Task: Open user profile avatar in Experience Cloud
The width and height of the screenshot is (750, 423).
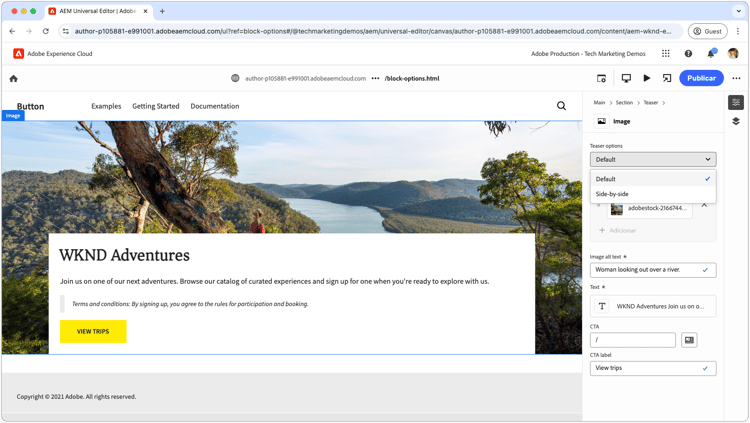Action: tap(733, 54)
